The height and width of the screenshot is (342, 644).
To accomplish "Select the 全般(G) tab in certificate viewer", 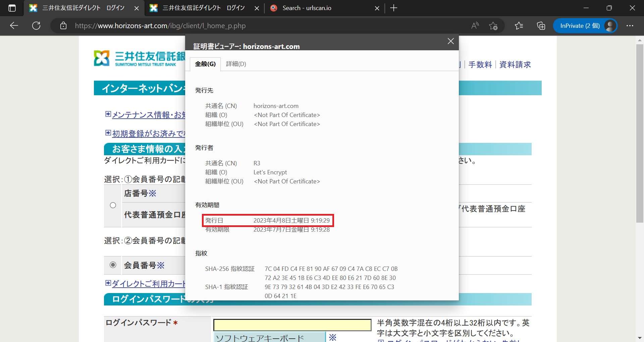I will (x=205, y=64).
